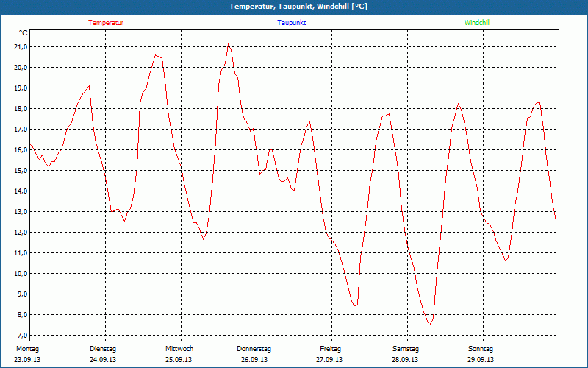Click the Sonntag day label
The height and width of the screenshot is (368, 588).
[x=481, y=349]
